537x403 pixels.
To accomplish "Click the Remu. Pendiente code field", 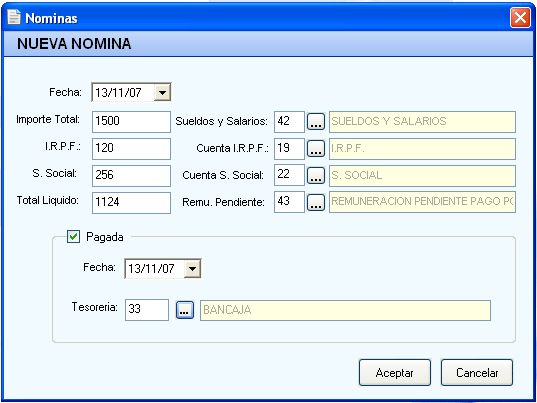I will 289,202.
